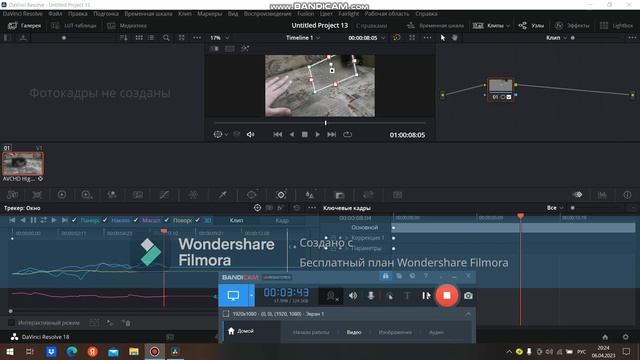Open the Воспроизведение menu
Viewport: 640px width, 360px height.
coord(267,13)
